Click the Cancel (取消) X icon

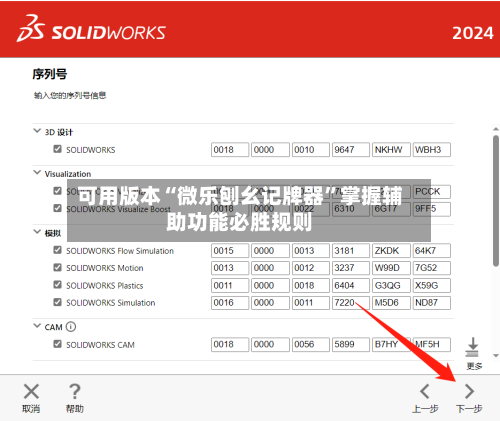(x=31, y=391)
